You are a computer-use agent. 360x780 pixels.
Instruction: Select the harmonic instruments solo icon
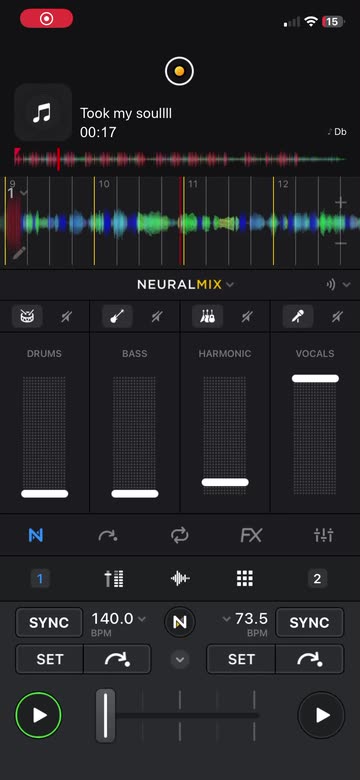pyautogui.click(x=207, y=316)
